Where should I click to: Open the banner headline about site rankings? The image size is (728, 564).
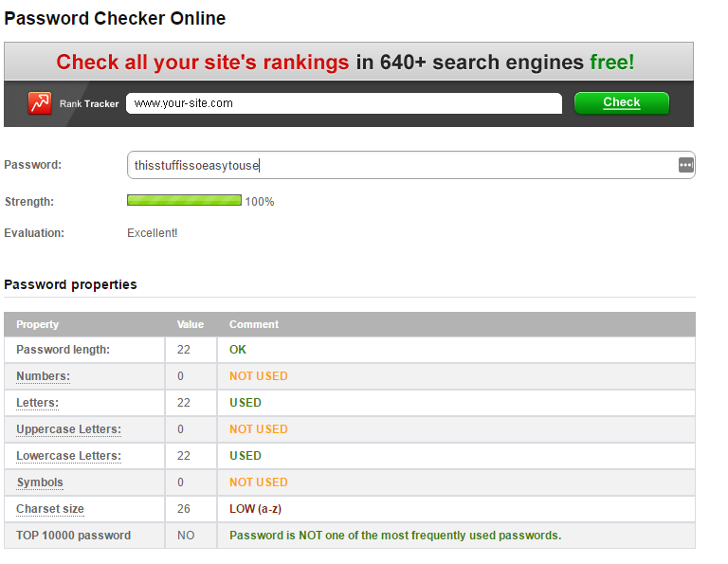click(x=345, y=63)
